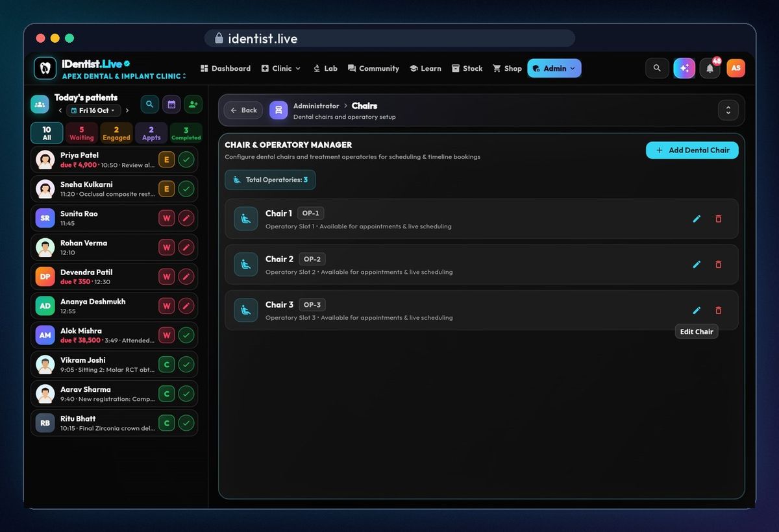This screenshot has width=779, height=532.
Task: Go to the next day arrow
Action: click(x=127, y=110)
